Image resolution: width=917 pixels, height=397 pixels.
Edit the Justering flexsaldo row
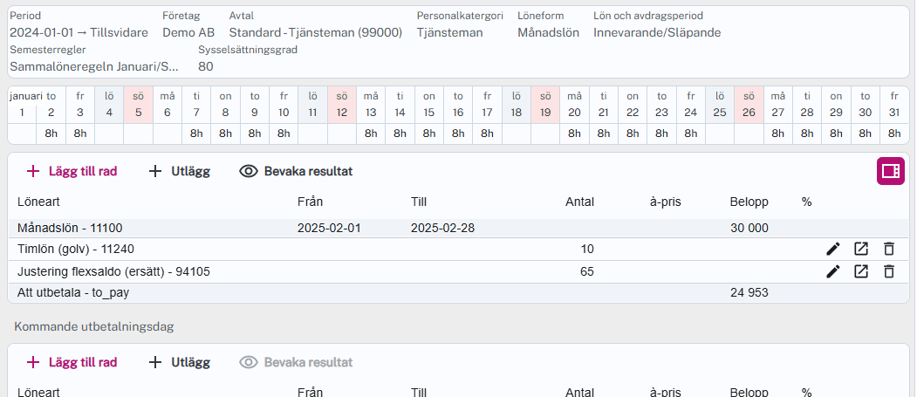[x=833, y=271]
